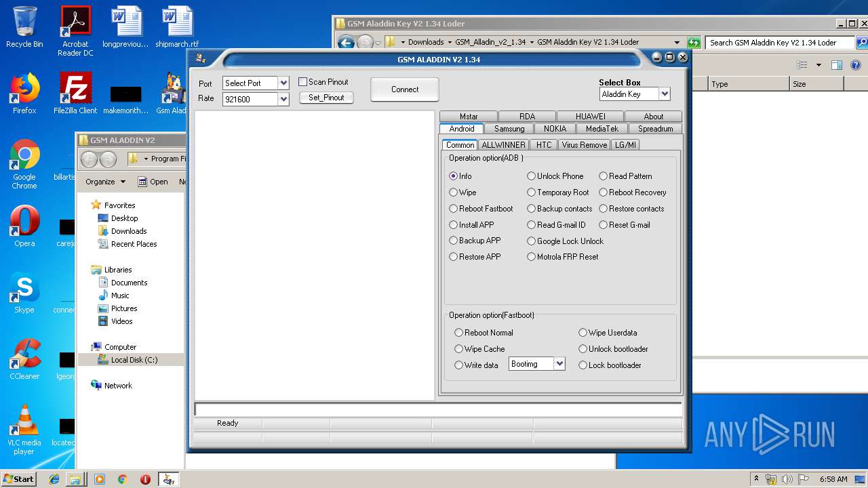Select Google Lock Unlock option

point(532,241)
